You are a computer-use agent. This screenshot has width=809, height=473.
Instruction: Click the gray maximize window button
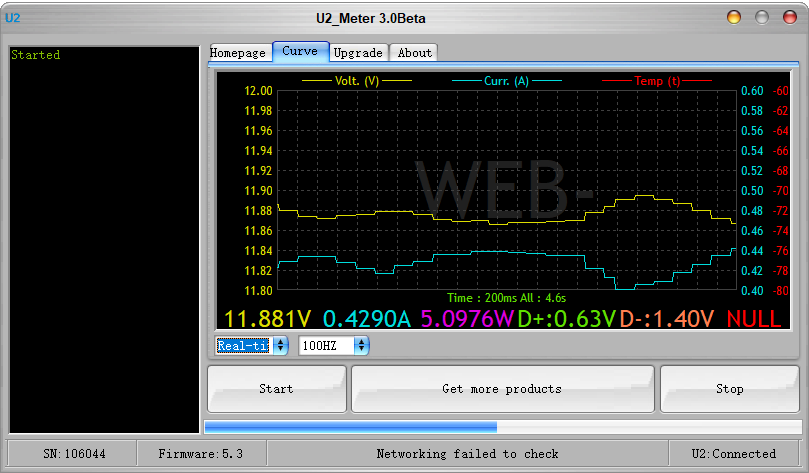tap(762, 18)
